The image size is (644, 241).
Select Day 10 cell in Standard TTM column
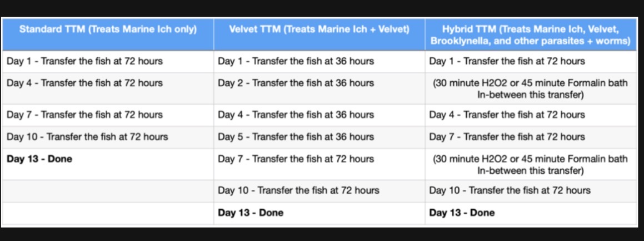pos(87,137)
